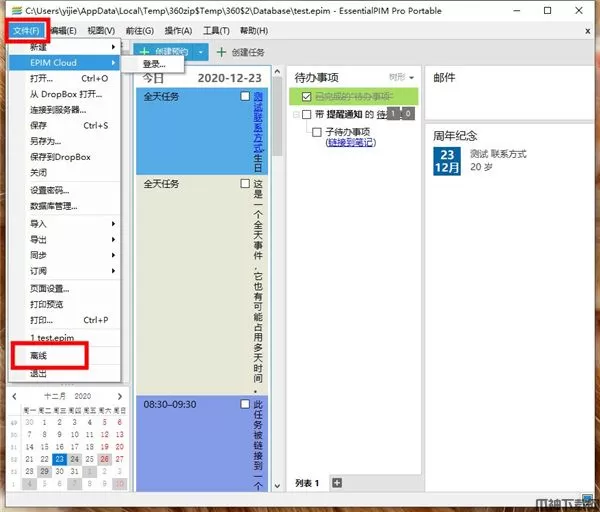The height and width of the screenshot is (512, 600).
Task: Open the 树形 view dropdown in 待办事项
Action: (401, 77)
